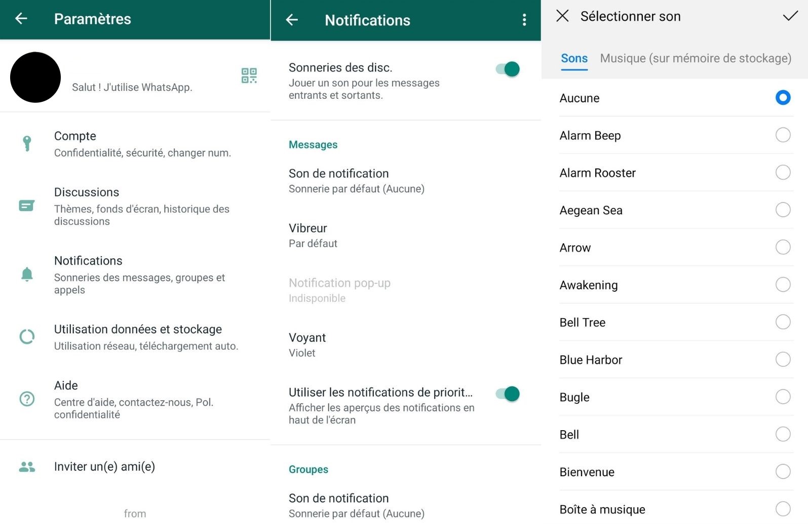
Task: Open Compte settings
Action: 135,144
